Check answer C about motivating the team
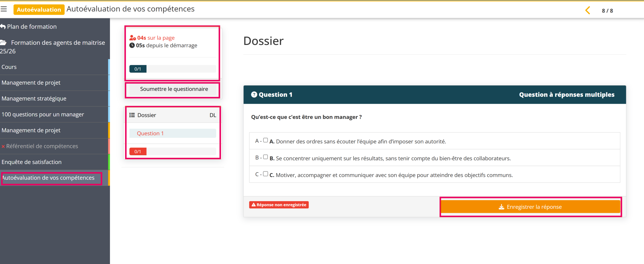The width and height of the screenshot is (644, 264). coord(265,174)
